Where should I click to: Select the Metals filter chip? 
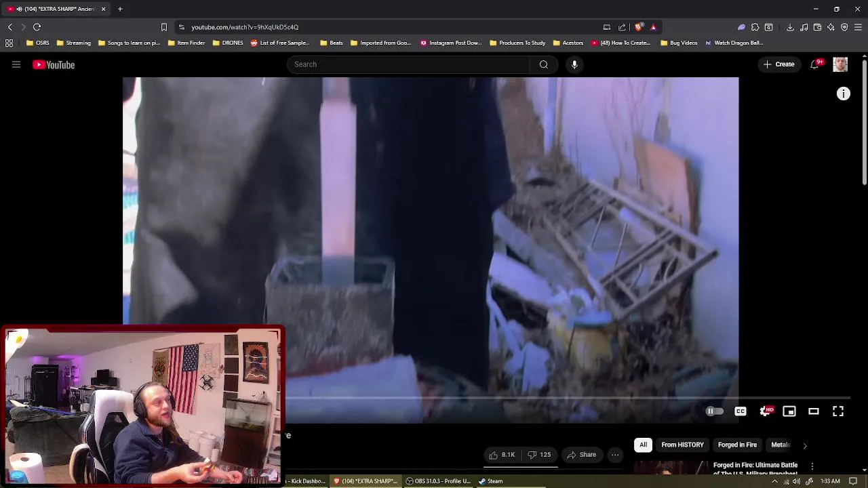[781, 445]
